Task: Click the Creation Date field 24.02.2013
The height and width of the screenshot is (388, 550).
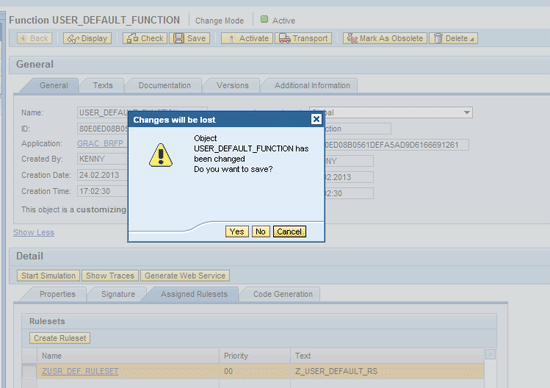Action: click(x=102, y=175)
